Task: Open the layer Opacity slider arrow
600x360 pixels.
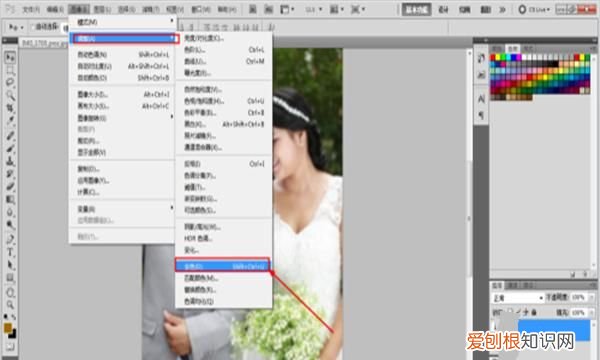Action: [x=592, y=297]
